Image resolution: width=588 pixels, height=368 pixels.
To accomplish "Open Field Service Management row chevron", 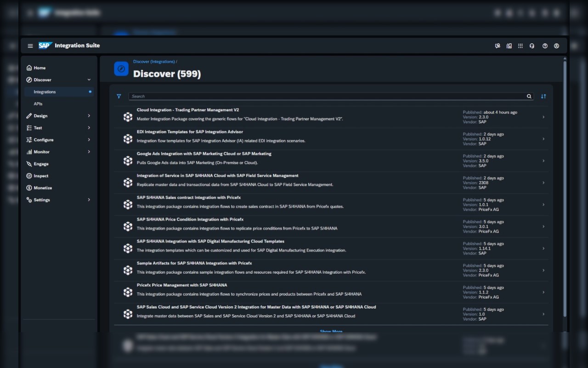I will pyautogui.click(x=543, y=183).
